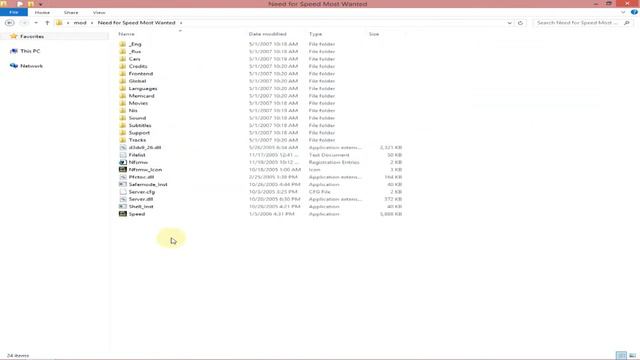Click the Type cell reading Text Document

click(329, 155)
